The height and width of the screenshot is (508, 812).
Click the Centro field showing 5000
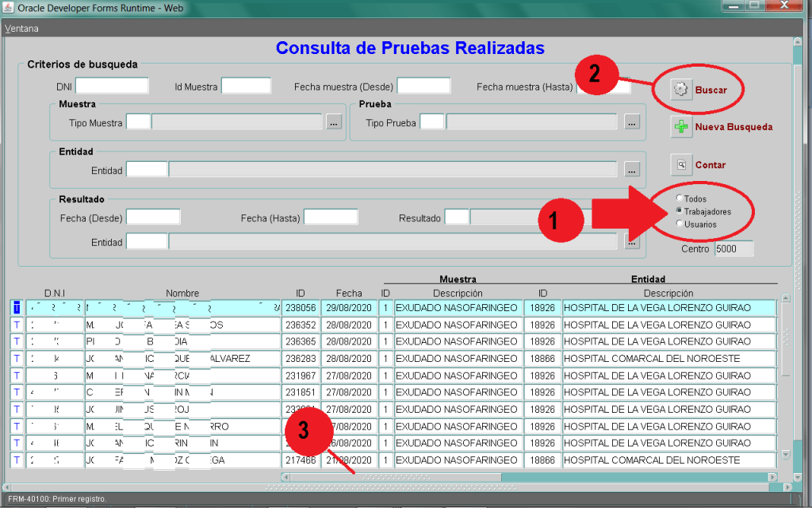(x=733, y=249)
